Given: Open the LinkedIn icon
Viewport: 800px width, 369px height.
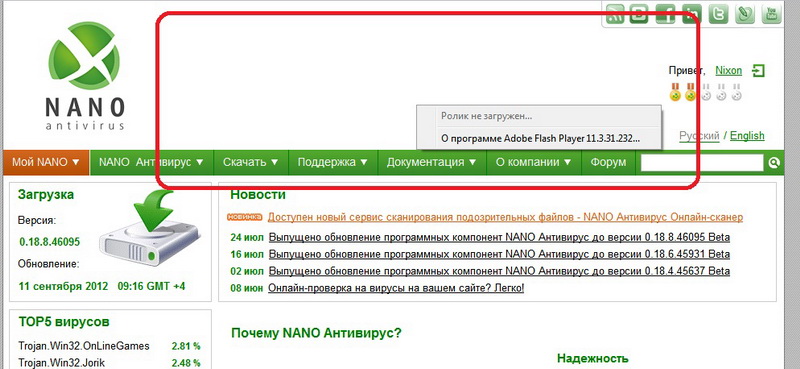Looking at the screenshot, I should click(692, 14).
